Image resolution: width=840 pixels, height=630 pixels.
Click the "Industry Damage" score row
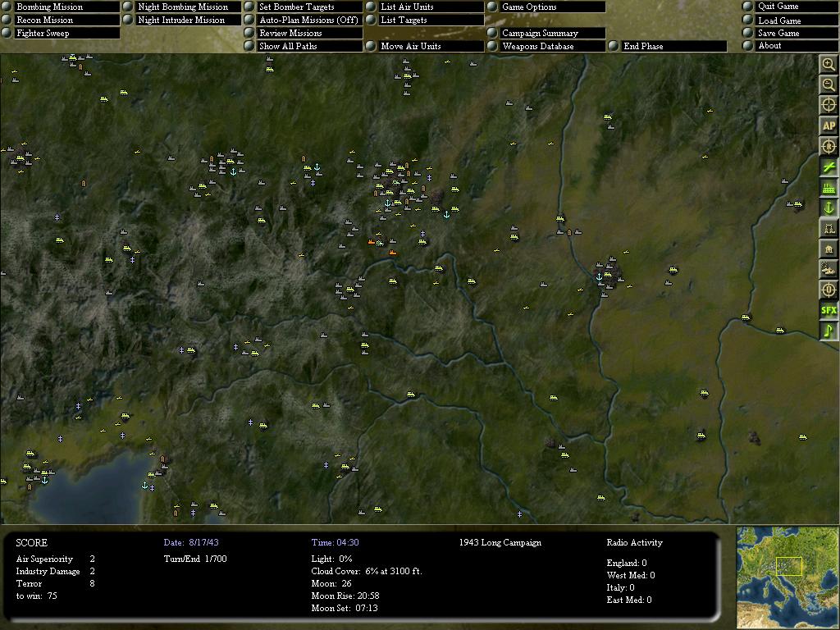point(55,571)
